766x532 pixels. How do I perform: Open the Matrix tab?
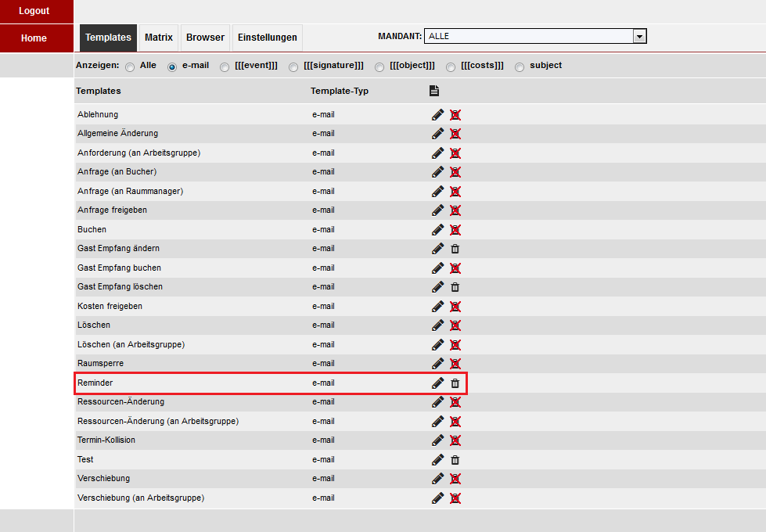159,38
